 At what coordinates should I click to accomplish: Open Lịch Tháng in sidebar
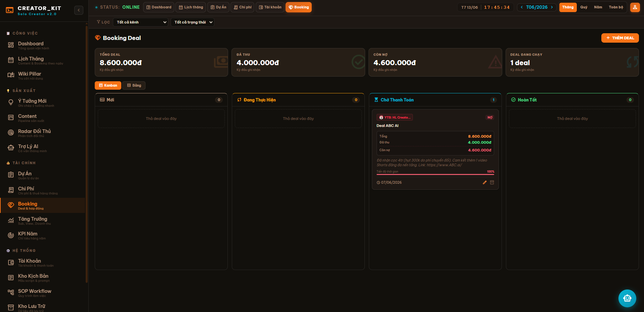(43, 60)
